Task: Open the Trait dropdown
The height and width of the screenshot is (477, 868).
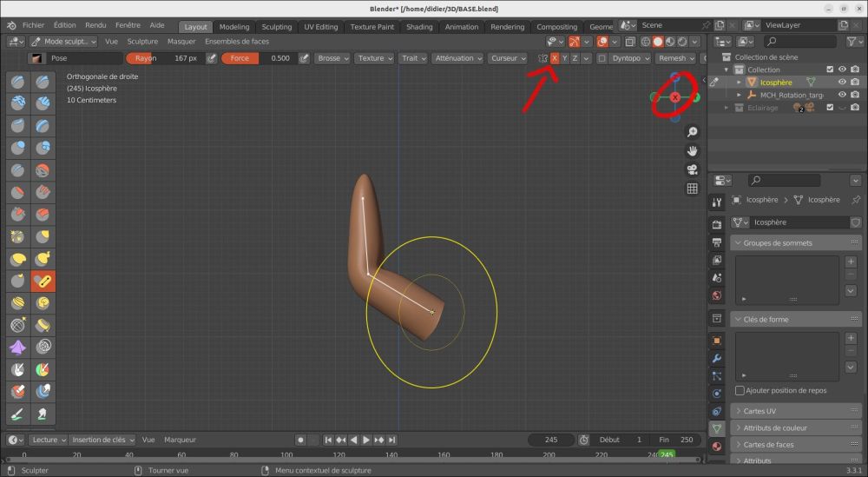Action: [x=413, y=58]
